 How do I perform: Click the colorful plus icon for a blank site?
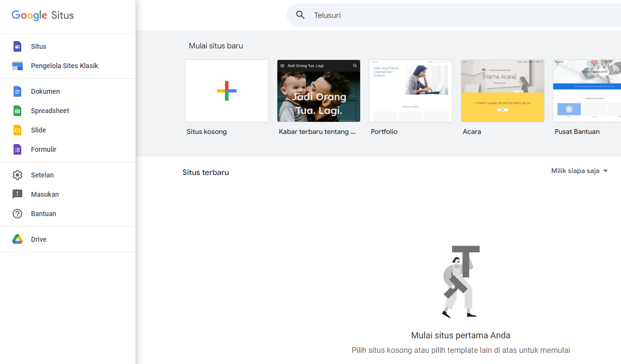227,91
